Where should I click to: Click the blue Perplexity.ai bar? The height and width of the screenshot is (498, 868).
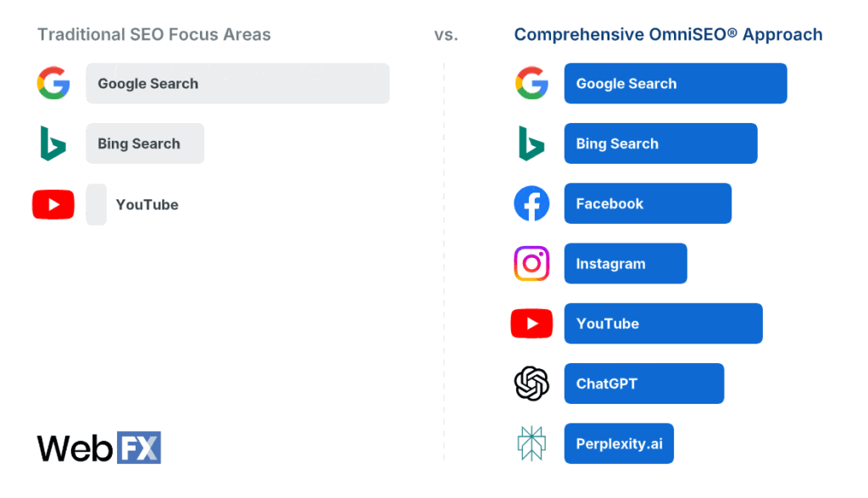click(x=619, y=444)
